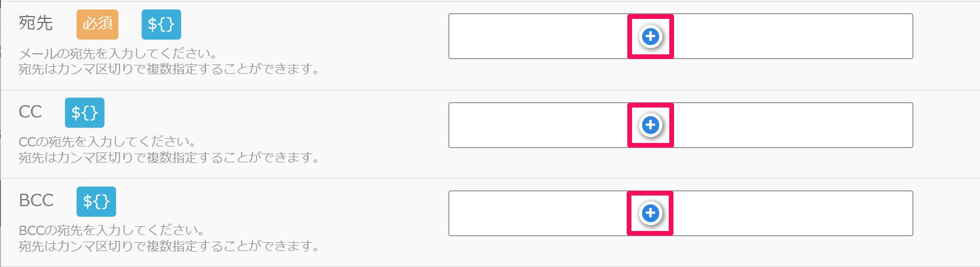980x267 pixels.
Task: Click the text BCCの宛先を入力してください
Action: point(112,230)
